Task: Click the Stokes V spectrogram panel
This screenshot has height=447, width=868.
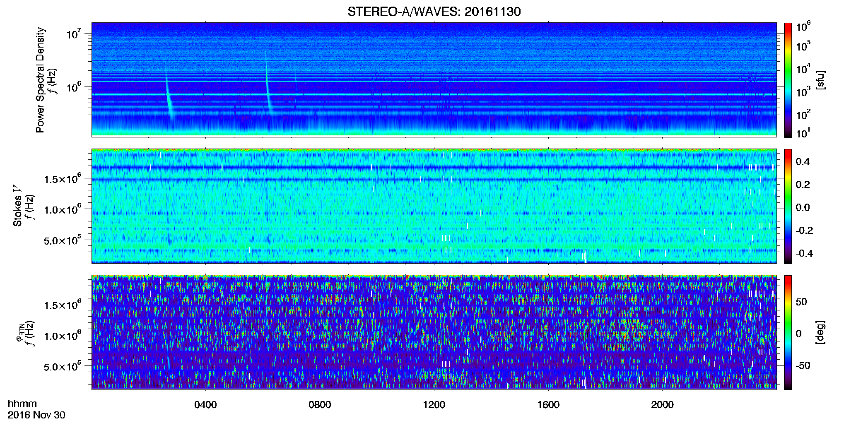Action: 434,206
